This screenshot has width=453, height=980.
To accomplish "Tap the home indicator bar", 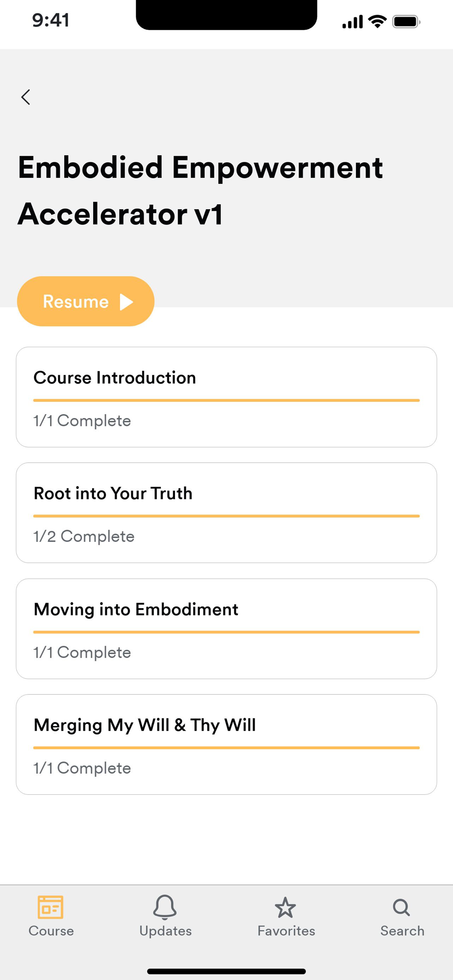I will point(226,971).
